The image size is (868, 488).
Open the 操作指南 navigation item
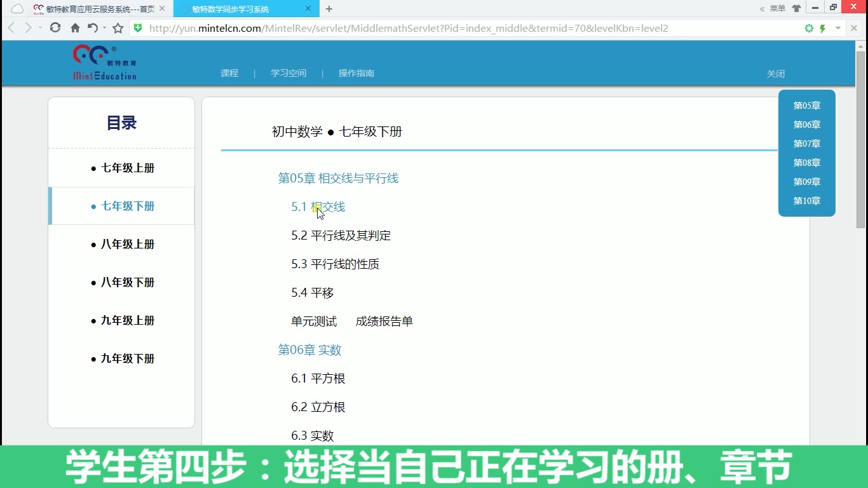click(356, 74)
